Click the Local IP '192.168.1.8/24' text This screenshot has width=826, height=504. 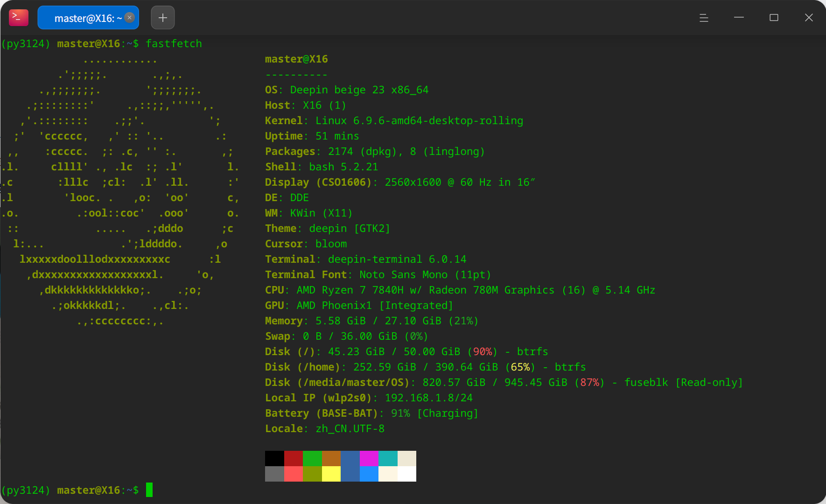pos(428,398)
